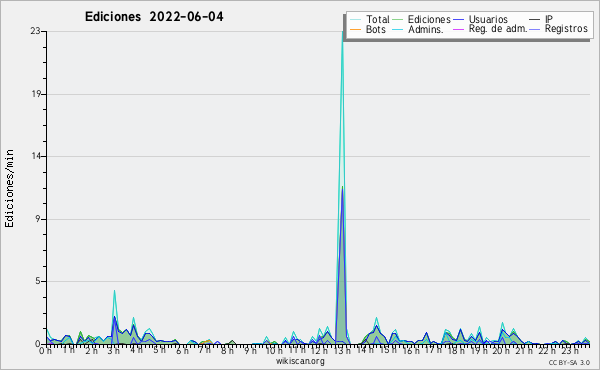Click the 'Ediciones' legend label
The image size is (600, 370).
click(429, 19)
